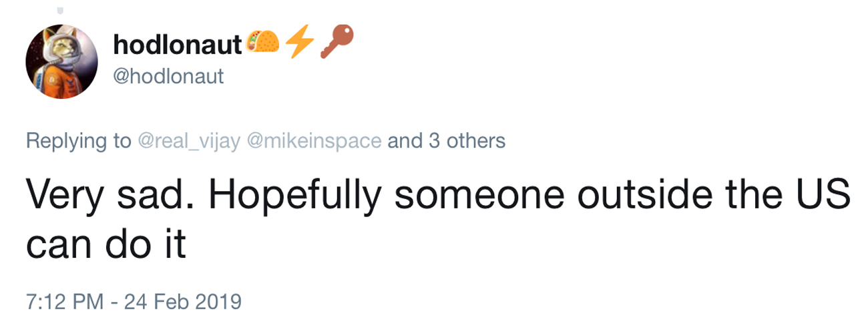Expand the "and 3 others" recipients
The width and height of the screenshot is (868, 334).
coord(446,141)
